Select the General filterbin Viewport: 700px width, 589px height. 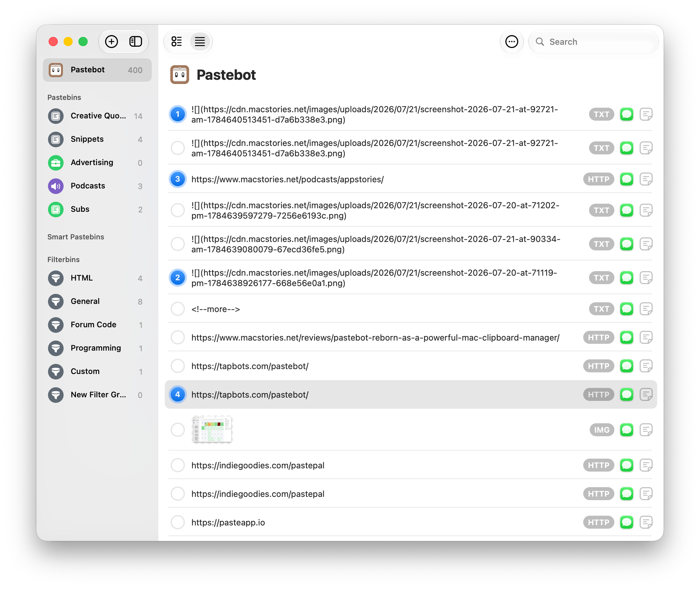97,302
